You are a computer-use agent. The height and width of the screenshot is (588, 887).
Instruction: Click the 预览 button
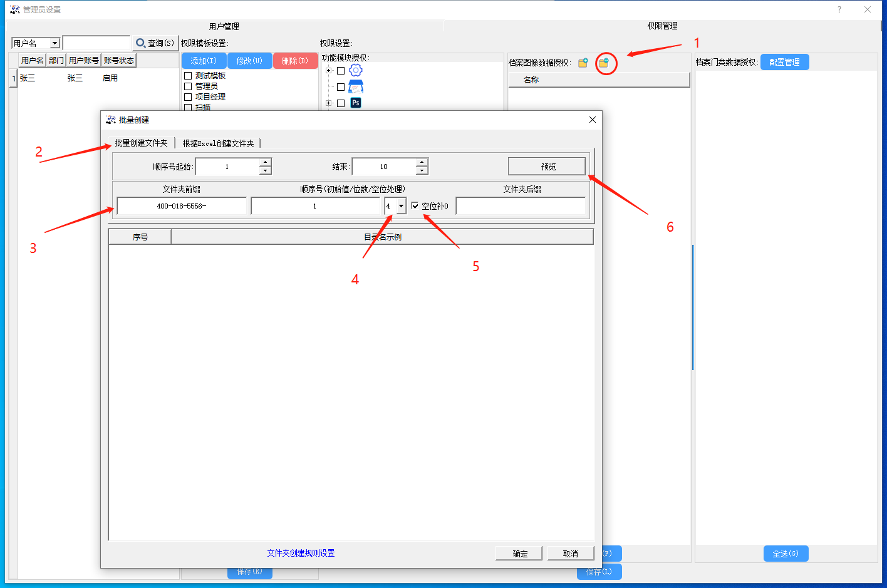coord(547,167)
